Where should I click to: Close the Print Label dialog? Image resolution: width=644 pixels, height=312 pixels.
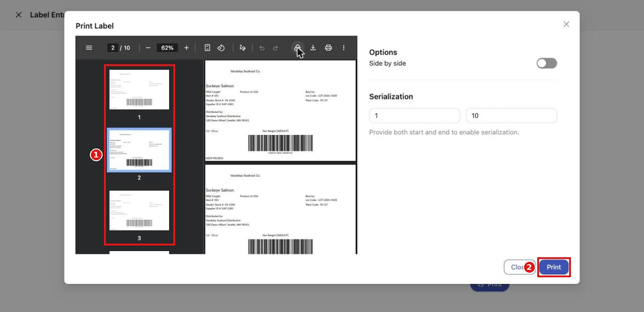coord(566,24)
